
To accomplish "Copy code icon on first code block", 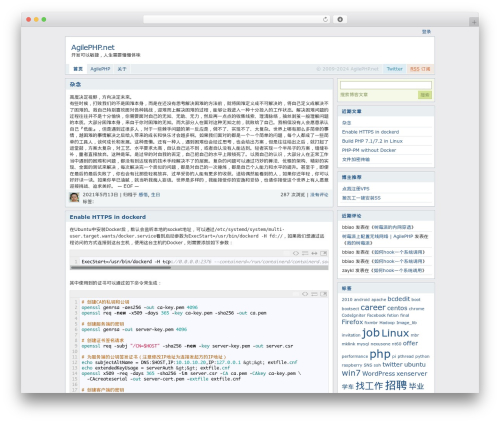I will [305, 253].
